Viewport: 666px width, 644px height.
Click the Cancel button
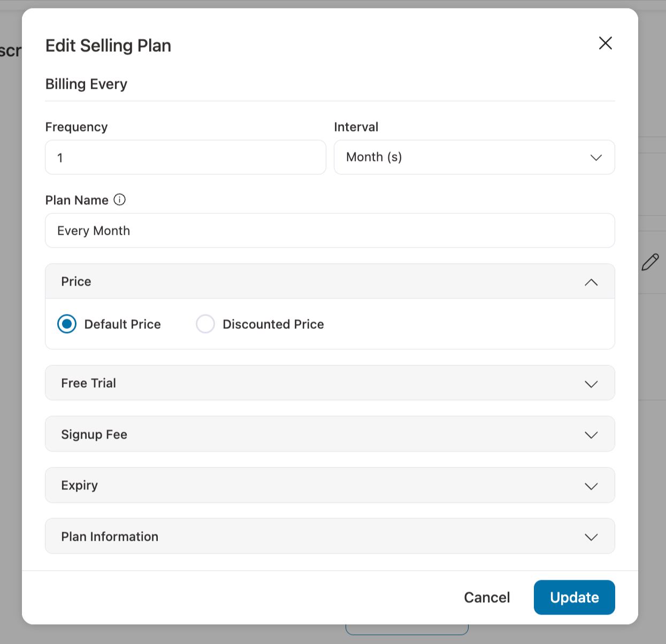pyautogui.click(x=486, y=597)
